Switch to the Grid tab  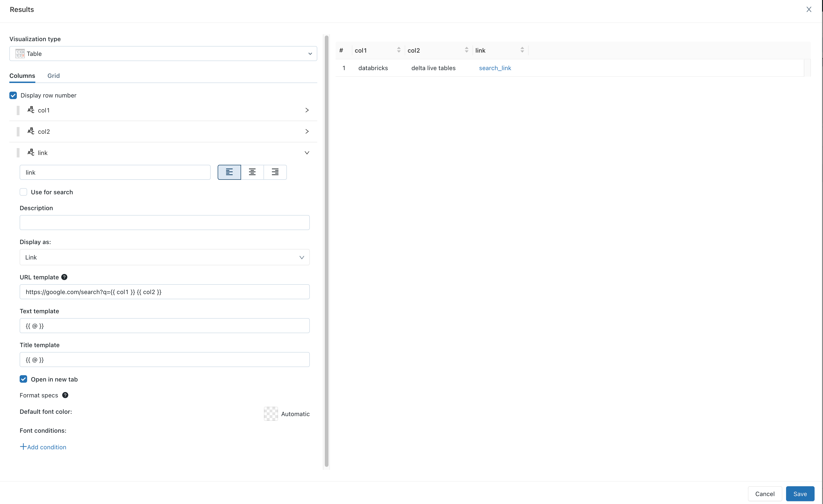tap(54, 75)
